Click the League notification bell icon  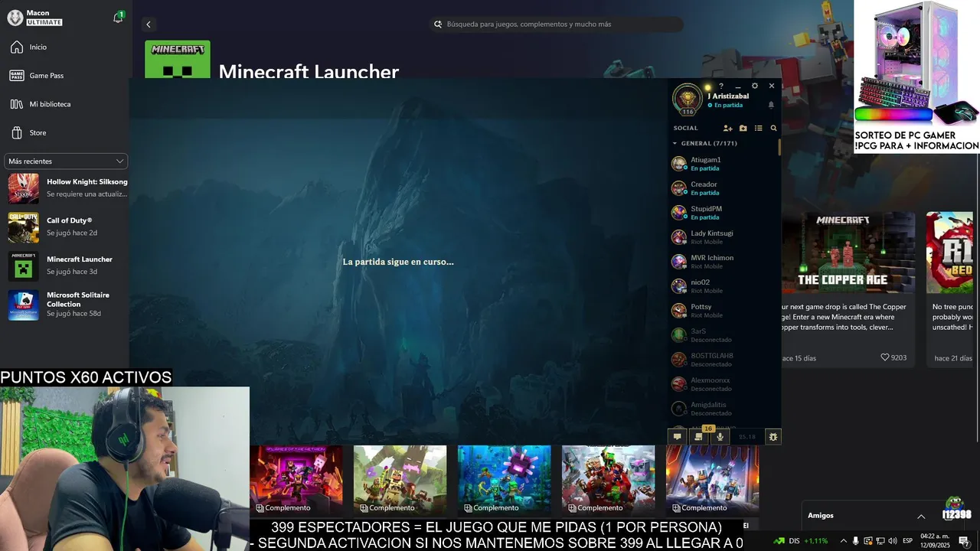771,105
